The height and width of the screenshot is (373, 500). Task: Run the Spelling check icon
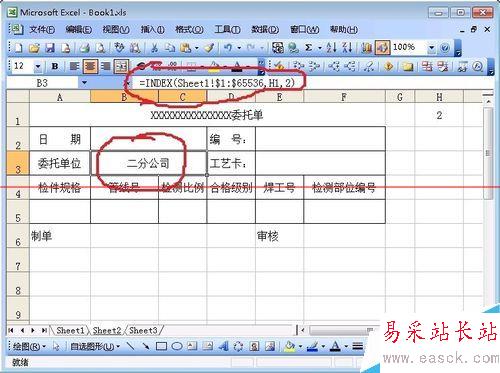(x=119, y=48)
